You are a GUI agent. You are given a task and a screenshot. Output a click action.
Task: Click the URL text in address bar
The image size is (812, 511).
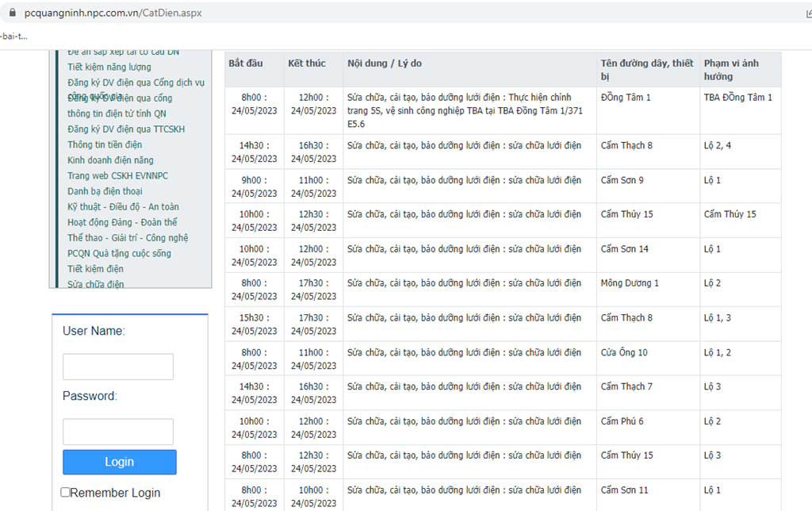[x=113, y=13]
